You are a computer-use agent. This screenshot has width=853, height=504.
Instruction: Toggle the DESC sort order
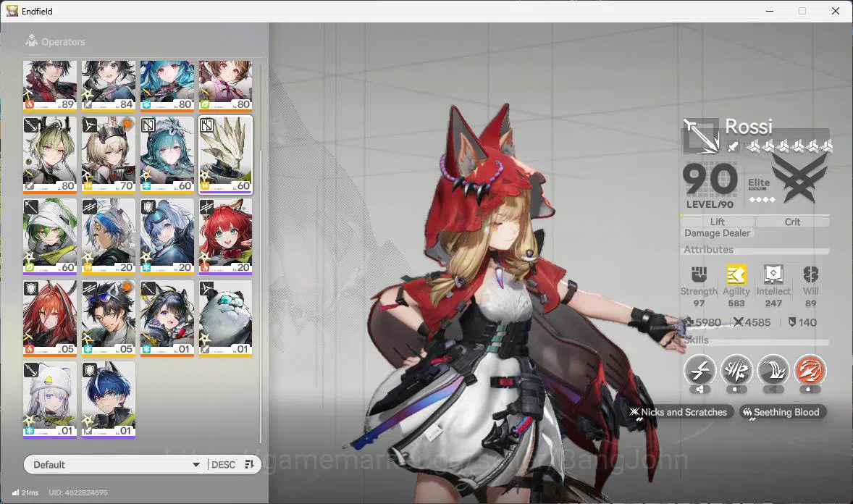click(223, 464)
